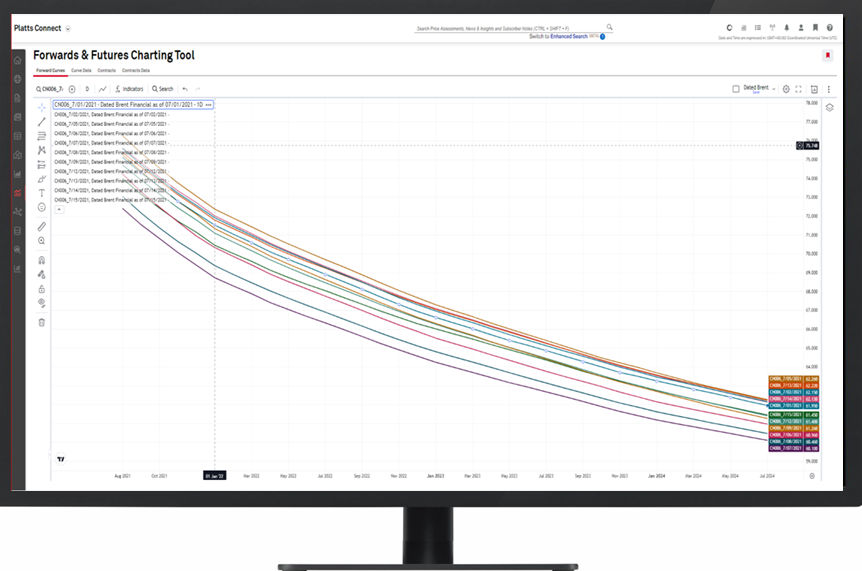Toggle hide all drawings eye icon
The width and height of the screenshot is (862, 571).
[41, 303]
